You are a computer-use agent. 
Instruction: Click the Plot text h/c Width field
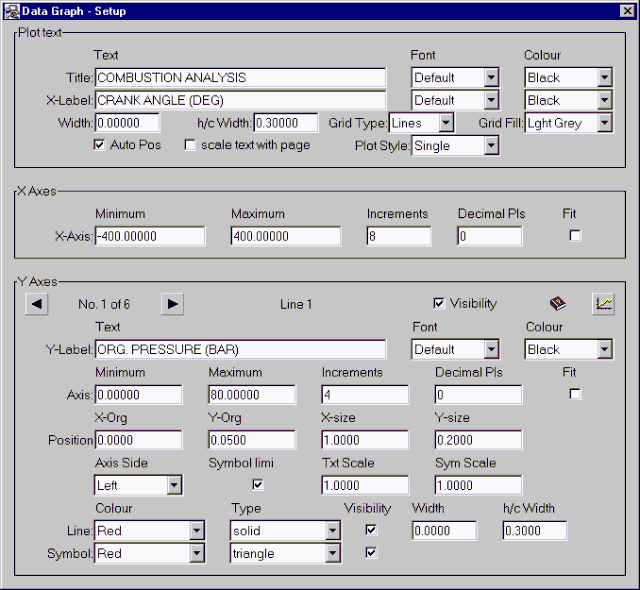[286, 122]
